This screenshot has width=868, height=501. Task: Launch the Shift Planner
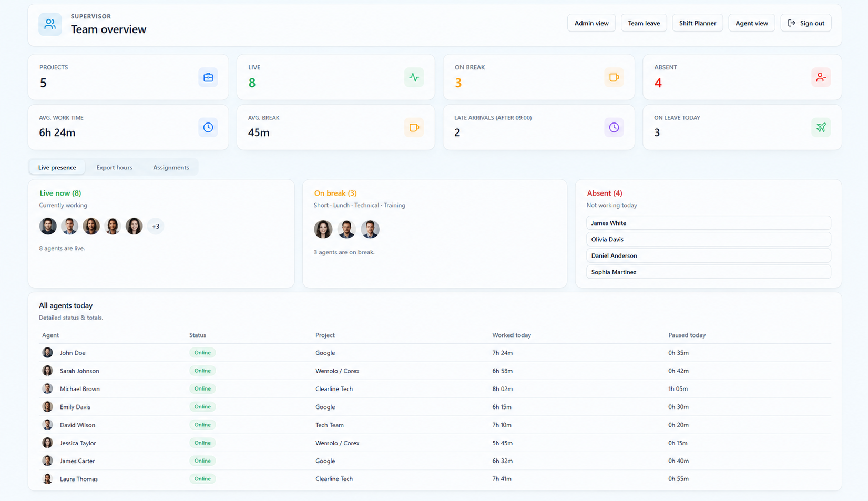click(697, 23)
